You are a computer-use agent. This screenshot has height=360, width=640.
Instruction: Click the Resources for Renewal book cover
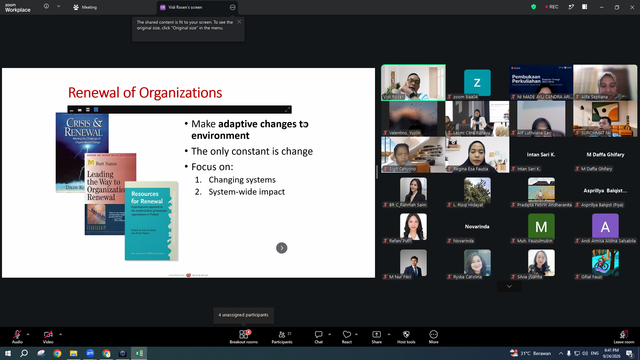pyautogui.click(x=151, y=220)
